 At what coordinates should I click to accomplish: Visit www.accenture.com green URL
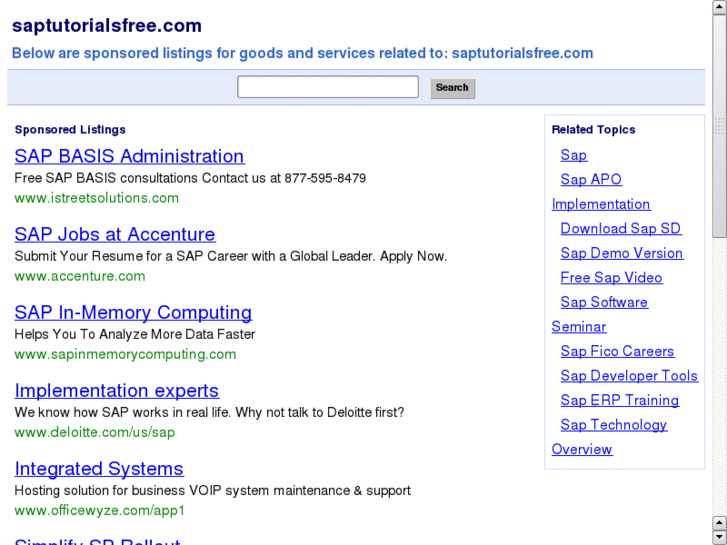coord(80,276)
